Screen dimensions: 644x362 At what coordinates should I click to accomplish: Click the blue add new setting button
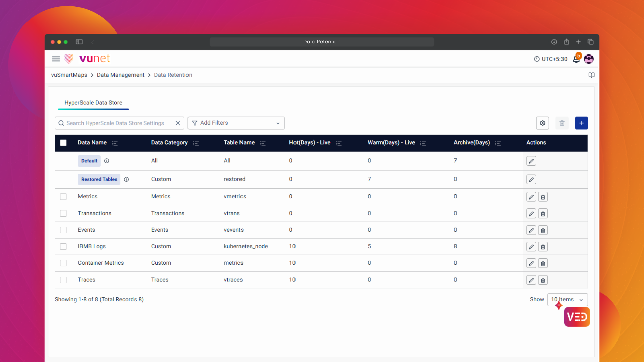click(x=581, y=123)
